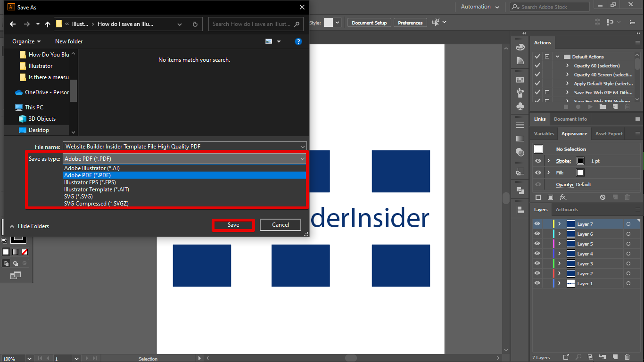Open the Color panel palette icon
The image size is (644, 362).
click(520, 47)
